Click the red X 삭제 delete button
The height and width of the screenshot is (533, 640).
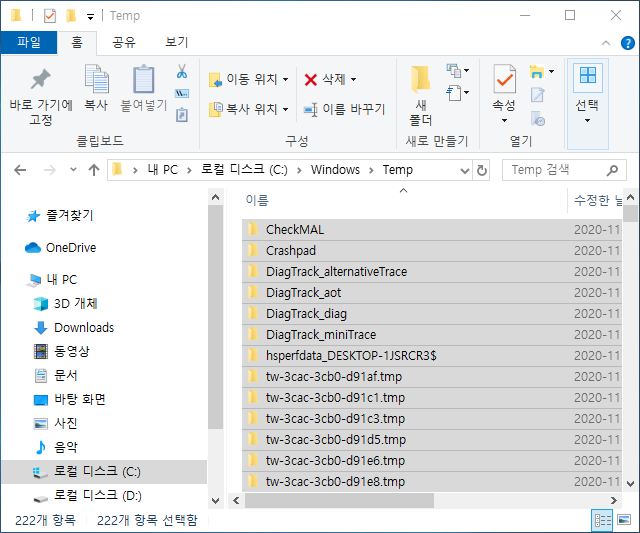(325, 79)
